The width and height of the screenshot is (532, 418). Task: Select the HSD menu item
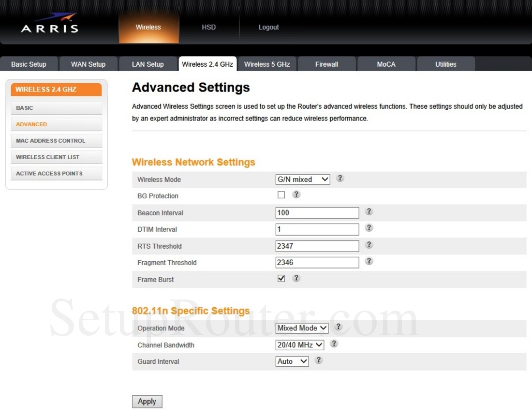click(208, 27)
